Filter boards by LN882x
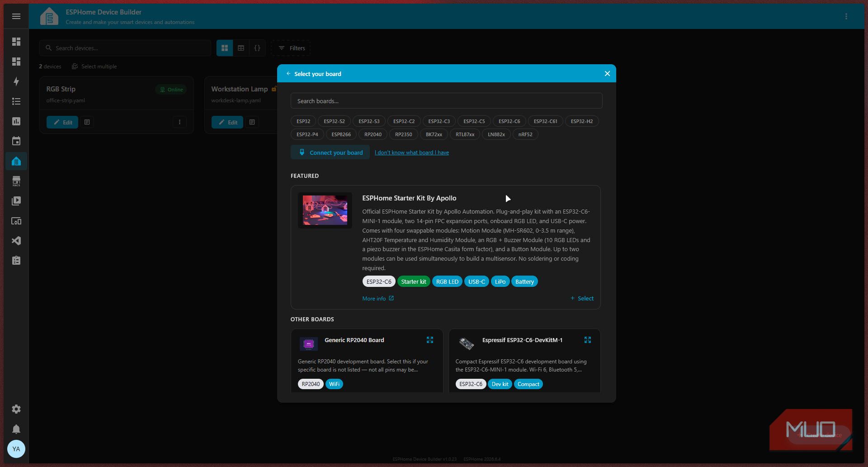The height and width of the screenshot is (467, 868). 496,134
